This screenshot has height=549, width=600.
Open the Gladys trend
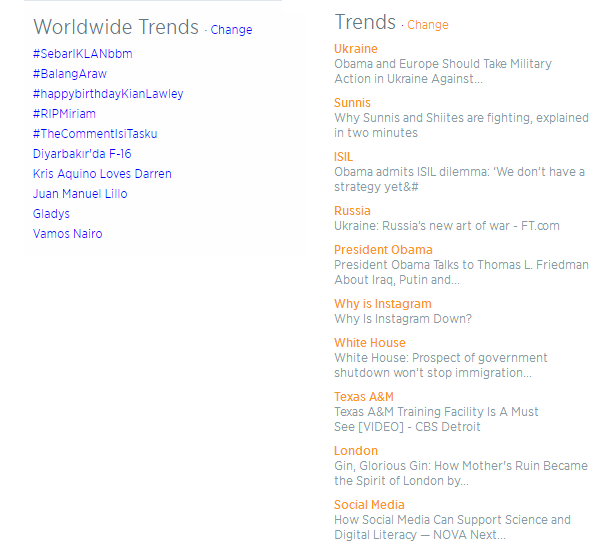click(51, 213)
